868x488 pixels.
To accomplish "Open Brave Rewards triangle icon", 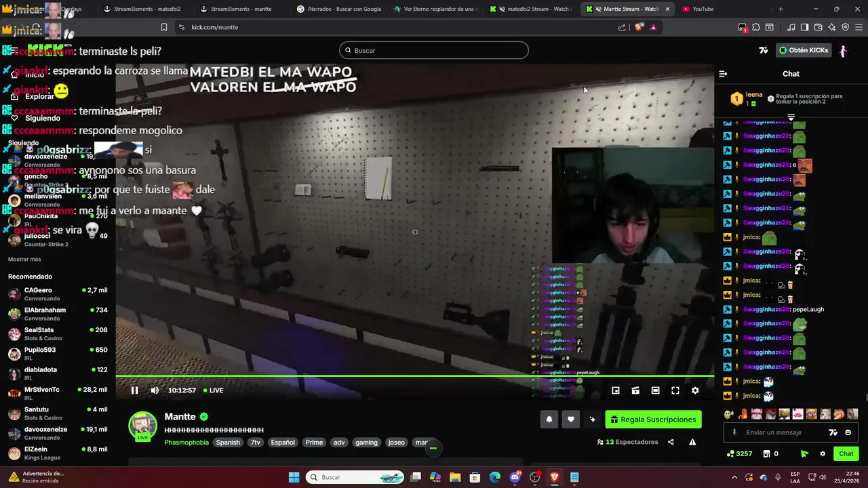I will click(653, 27).
